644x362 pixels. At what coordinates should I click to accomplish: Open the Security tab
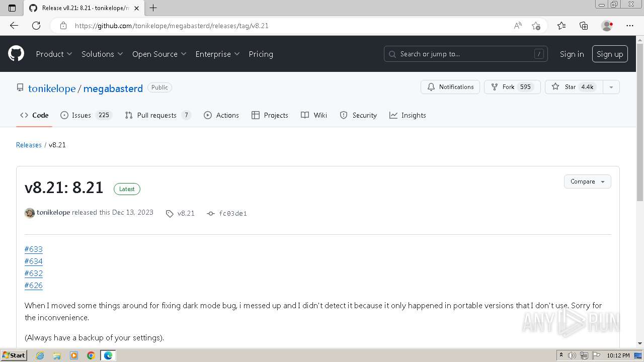[x=358, y=115]
